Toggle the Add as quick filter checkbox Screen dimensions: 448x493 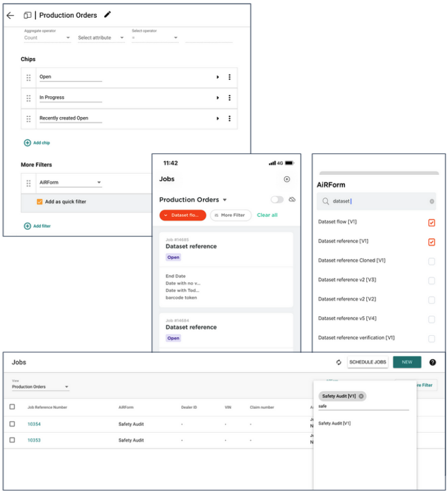pyautogui.click(x=40, y=202)
